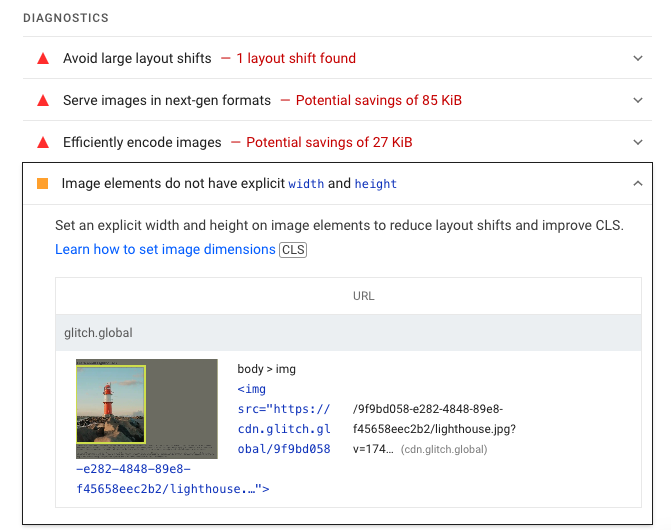Open Learn how to set image dimensions link
This screenshot has width=671, height=530.
click(x=165, y=249)
